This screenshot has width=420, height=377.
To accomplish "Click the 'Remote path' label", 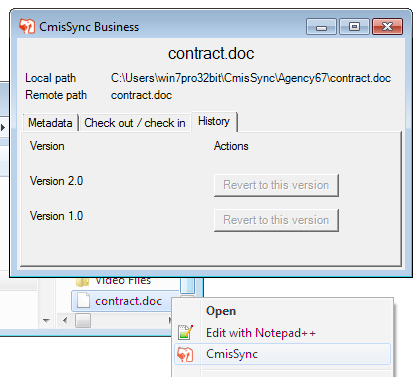I will pyautogui.click(x=56, y=95).
